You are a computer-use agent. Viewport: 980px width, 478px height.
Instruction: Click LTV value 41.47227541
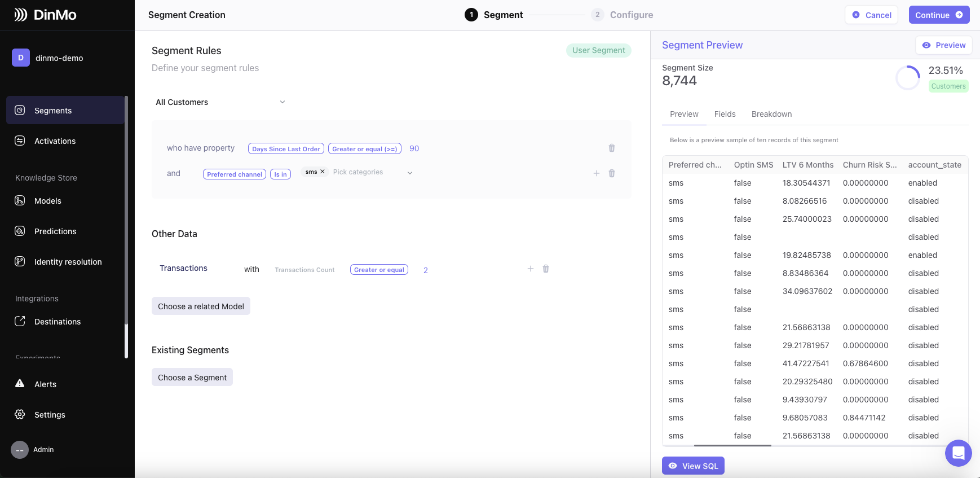(806, 363)
